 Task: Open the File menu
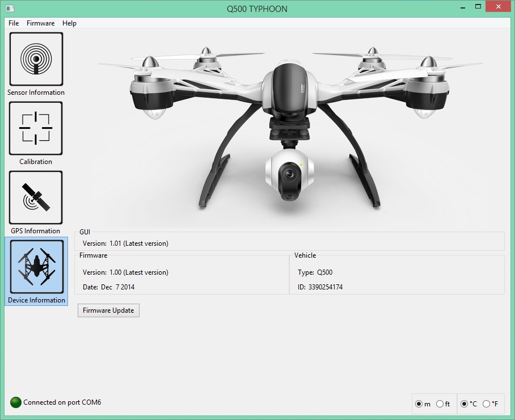click(x=14, y=23)
